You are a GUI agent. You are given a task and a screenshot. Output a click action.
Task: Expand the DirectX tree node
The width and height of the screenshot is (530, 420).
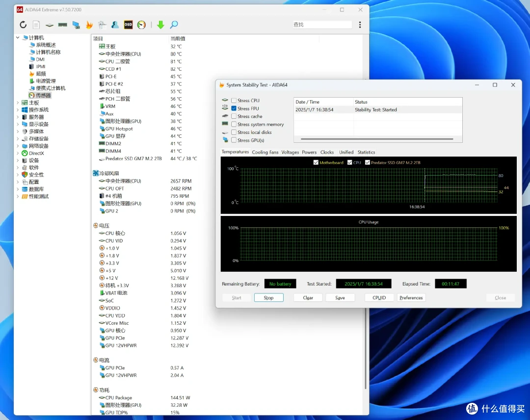coord(18,153)
